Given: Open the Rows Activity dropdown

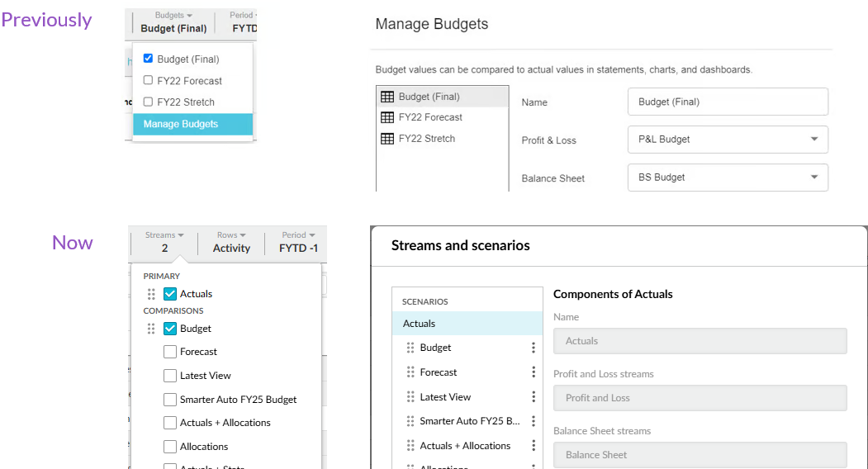Looking at the screenshot, I should click(x=231, y=242).
